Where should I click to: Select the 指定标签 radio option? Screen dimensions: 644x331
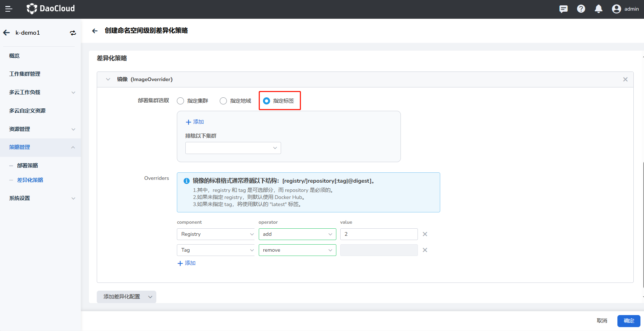(267, 101)
